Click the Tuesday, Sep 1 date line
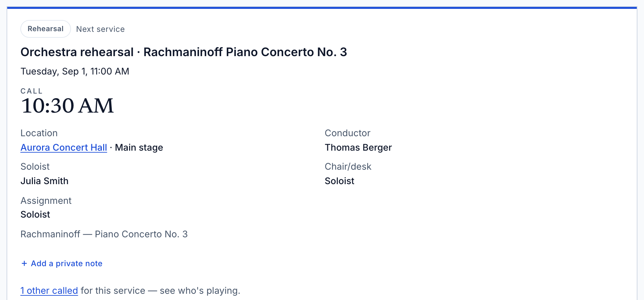Viewport: 644px width, 300px height. [x=75, y=72]
